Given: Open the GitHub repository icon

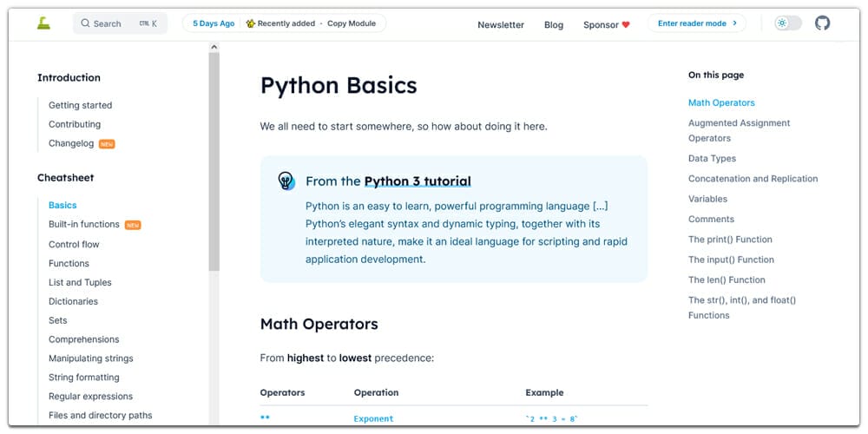Looking at the screenshot, I should tap(822, 23).
